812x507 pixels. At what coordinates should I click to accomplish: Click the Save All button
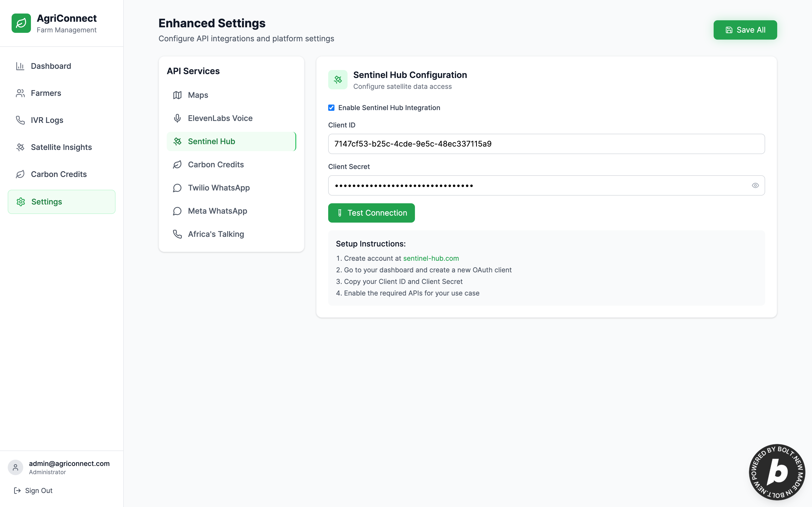pyautogui.click(x=745, y=30)
